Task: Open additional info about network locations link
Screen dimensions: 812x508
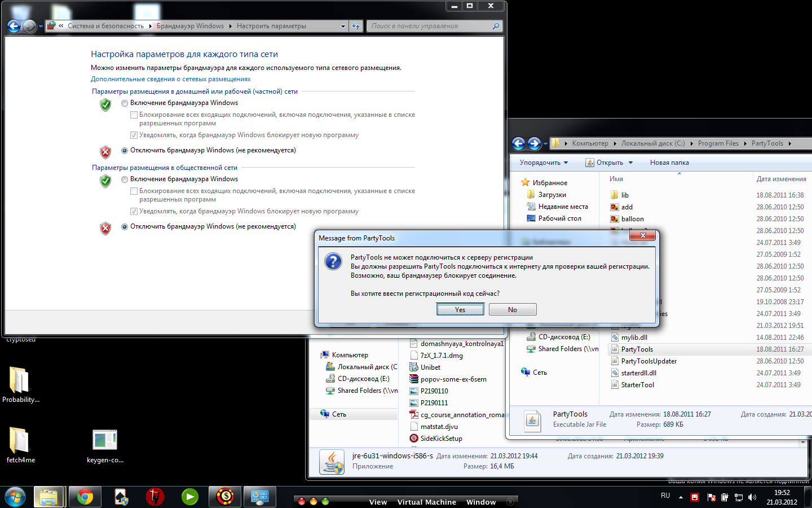Action: tap(170, 79)
